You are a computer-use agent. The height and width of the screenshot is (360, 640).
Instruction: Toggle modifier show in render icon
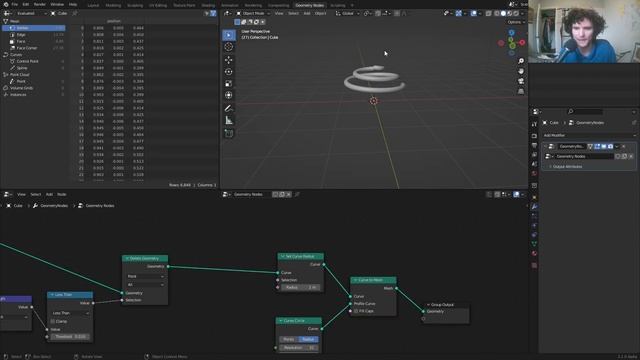point(610,146)
